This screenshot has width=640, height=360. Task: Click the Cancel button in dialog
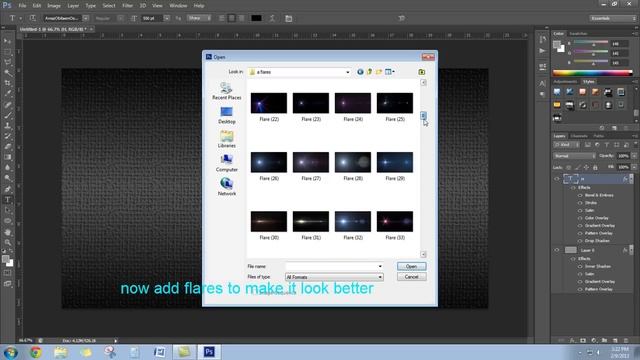tap(411, 277)
